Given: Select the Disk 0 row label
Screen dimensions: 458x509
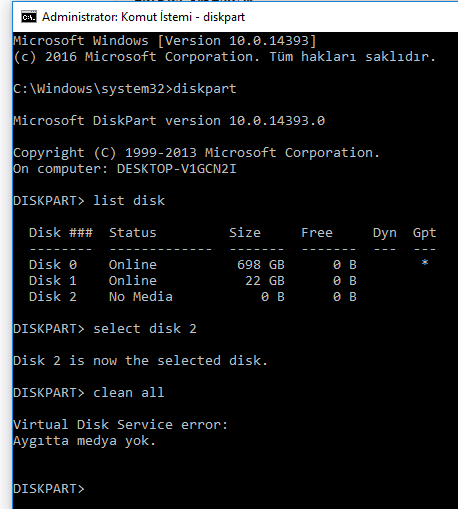Looking at the screenshot, I should point(53,265).
